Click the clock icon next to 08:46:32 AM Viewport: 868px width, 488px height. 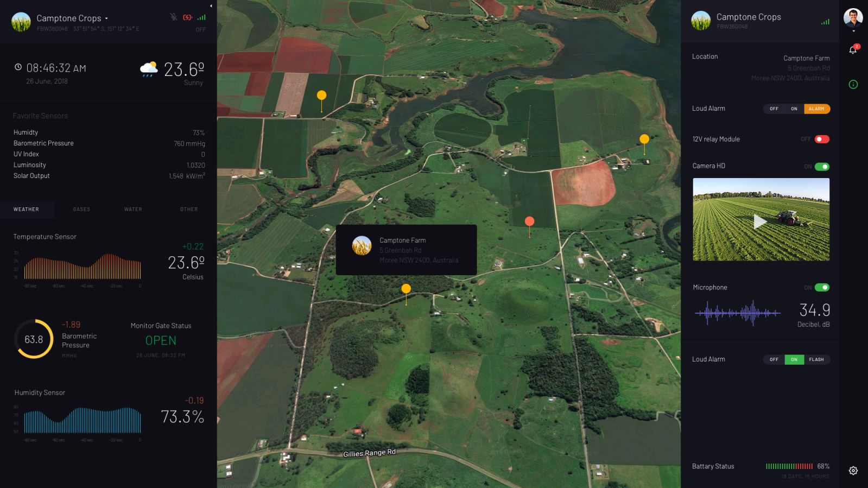tap(18, 67)
